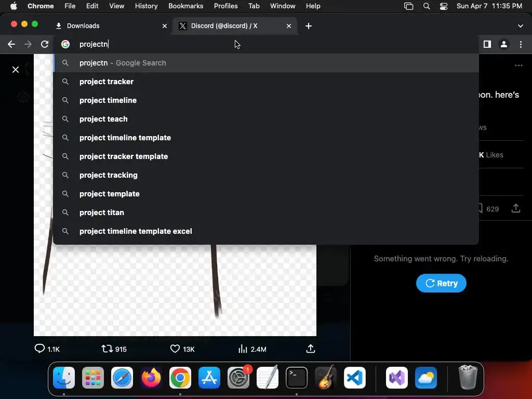This screenshot has height=399, width=532.
Task: Choose 'project timeline' suggestion
Action: (267, 100)
